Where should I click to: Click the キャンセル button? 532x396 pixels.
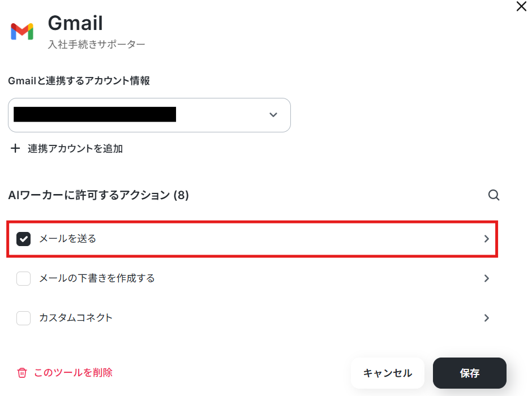click(x=388, y=373)
